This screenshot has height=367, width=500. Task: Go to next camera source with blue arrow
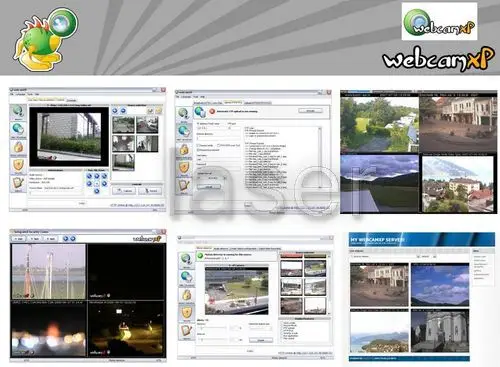point(123,110)
